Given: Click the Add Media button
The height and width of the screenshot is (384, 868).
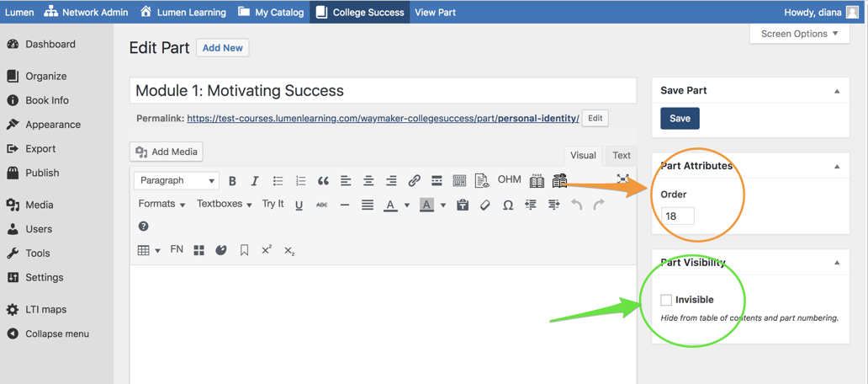Looking at the screenshot, I should tap(167, 152).
